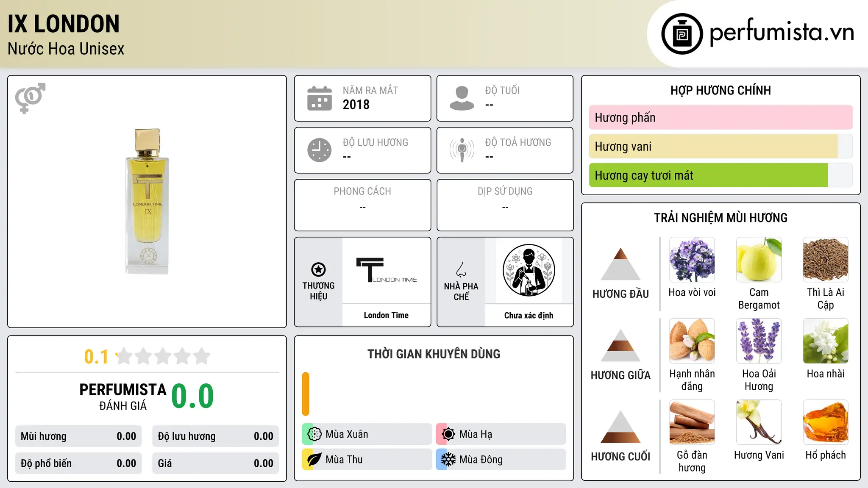Image resolution: width=868 pixels, height=488 pixels.
Task: Click the pink Hương phấn accord bar
Action: point(721,117)
